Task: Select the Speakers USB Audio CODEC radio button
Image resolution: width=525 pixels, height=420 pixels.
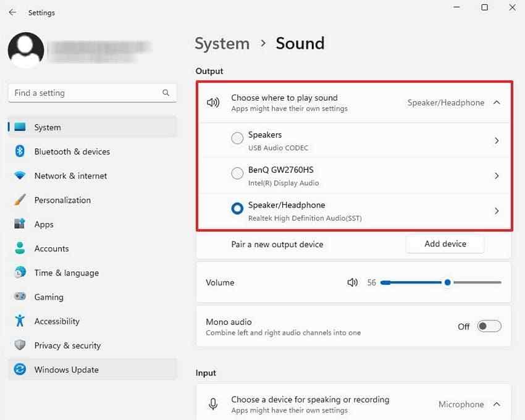Action: (x=237, y=138)
